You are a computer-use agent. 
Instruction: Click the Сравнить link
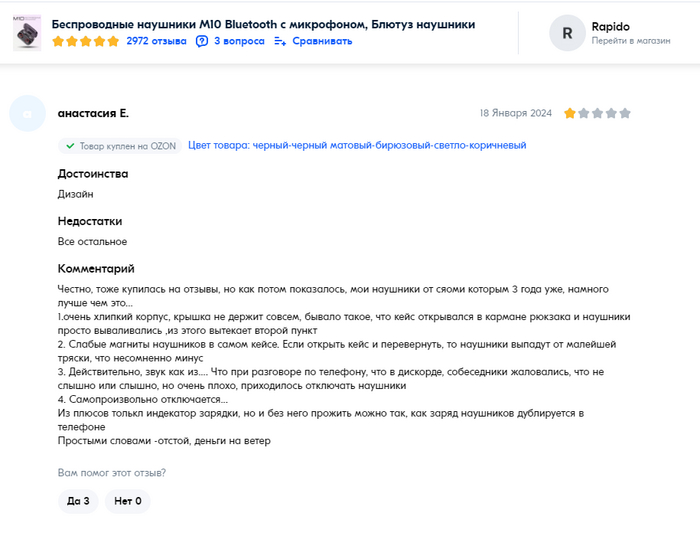coord(322,41)
